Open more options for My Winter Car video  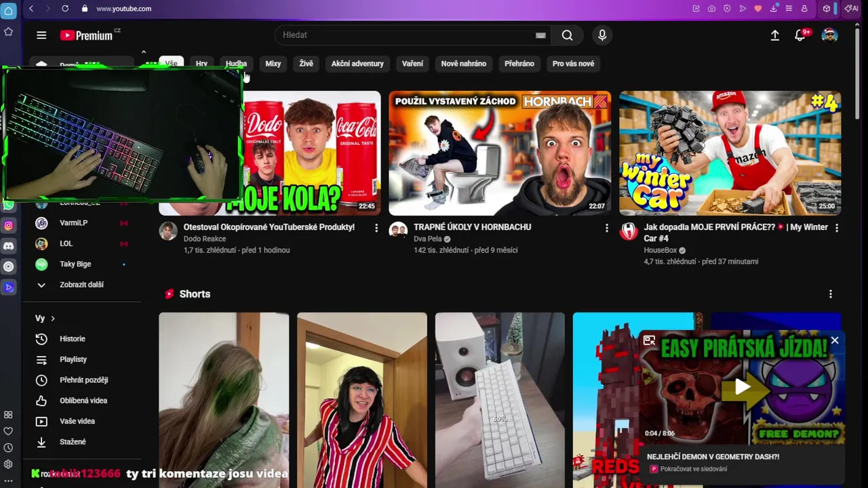pos(837,228)
